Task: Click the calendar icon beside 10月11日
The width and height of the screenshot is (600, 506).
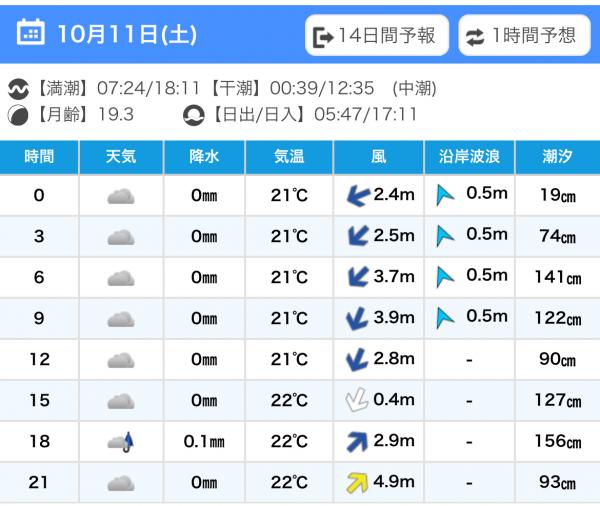Action: pyautogui.click(x=32, y=34)
